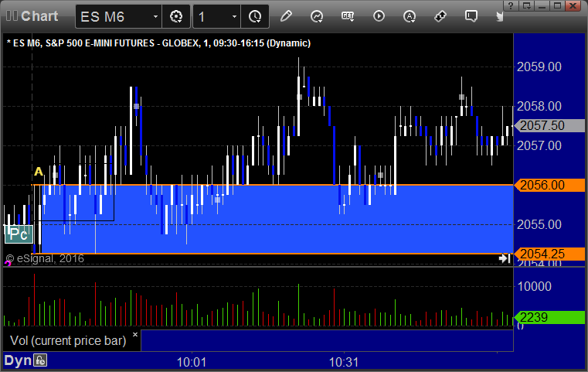
Task: Click the yellow A marker label
Action: (39, 172)
